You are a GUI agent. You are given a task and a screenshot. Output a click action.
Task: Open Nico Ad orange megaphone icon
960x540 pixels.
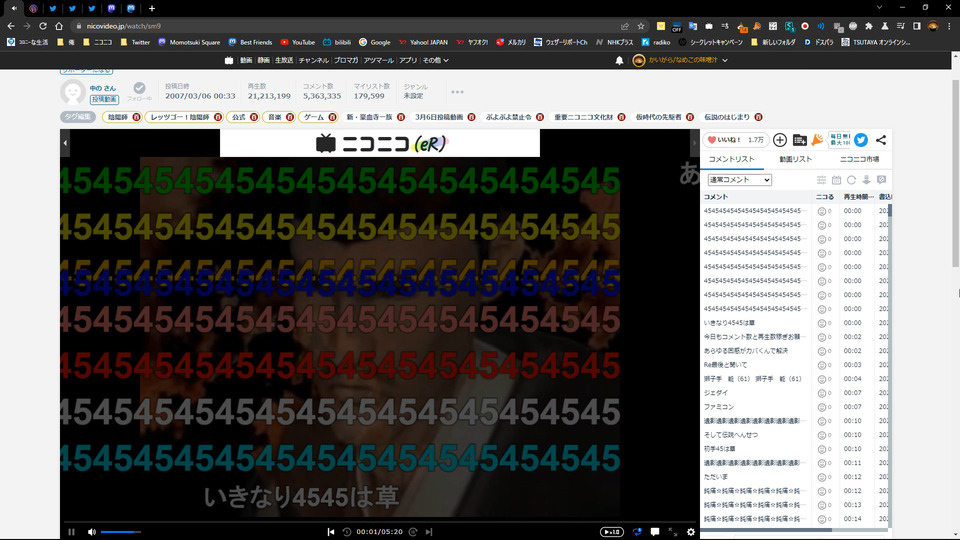(x=817, y=140)
